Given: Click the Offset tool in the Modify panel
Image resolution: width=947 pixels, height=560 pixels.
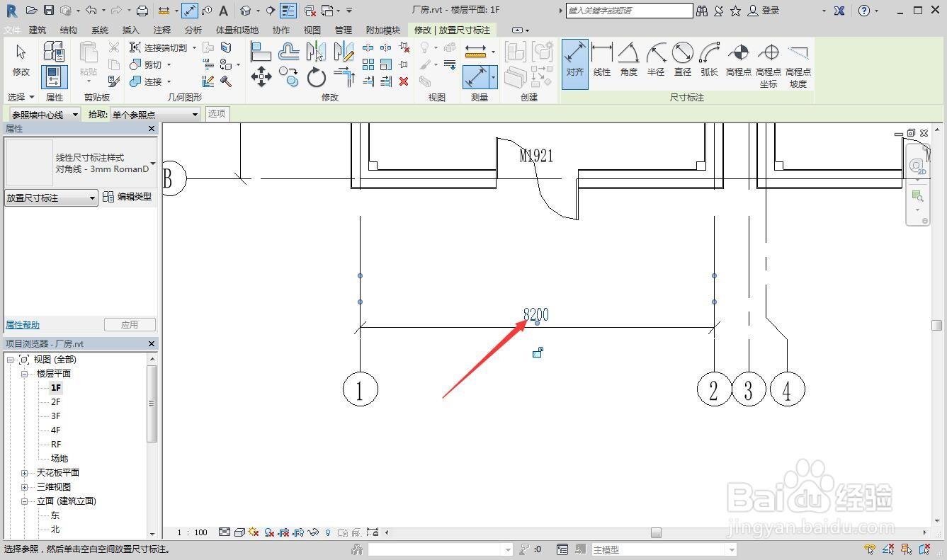Looking at the screenshot, I should [288, 51].
